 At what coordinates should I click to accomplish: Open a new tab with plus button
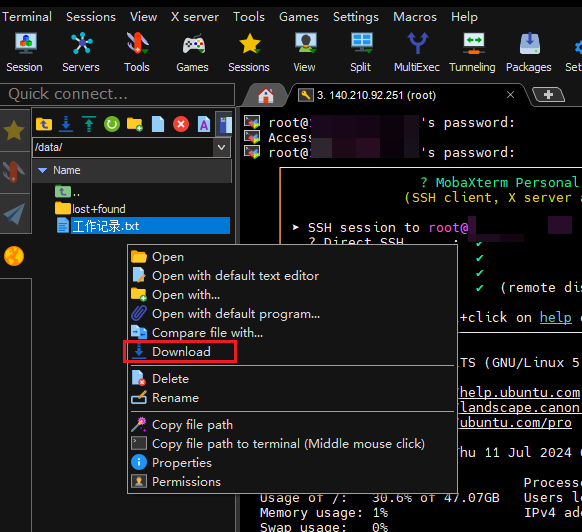pyautogui.click(x=548, y=95)
